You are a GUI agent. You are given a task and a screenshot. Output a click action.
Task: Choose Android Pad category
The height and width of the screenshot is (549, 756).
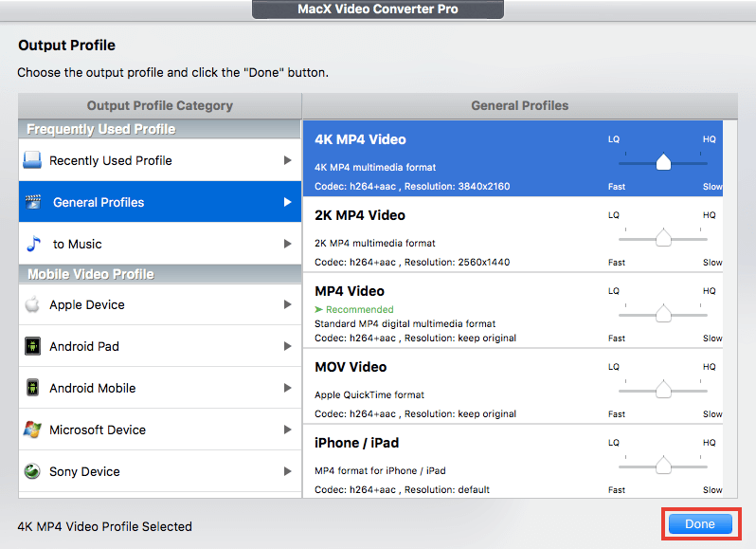(x=159, y=346)
